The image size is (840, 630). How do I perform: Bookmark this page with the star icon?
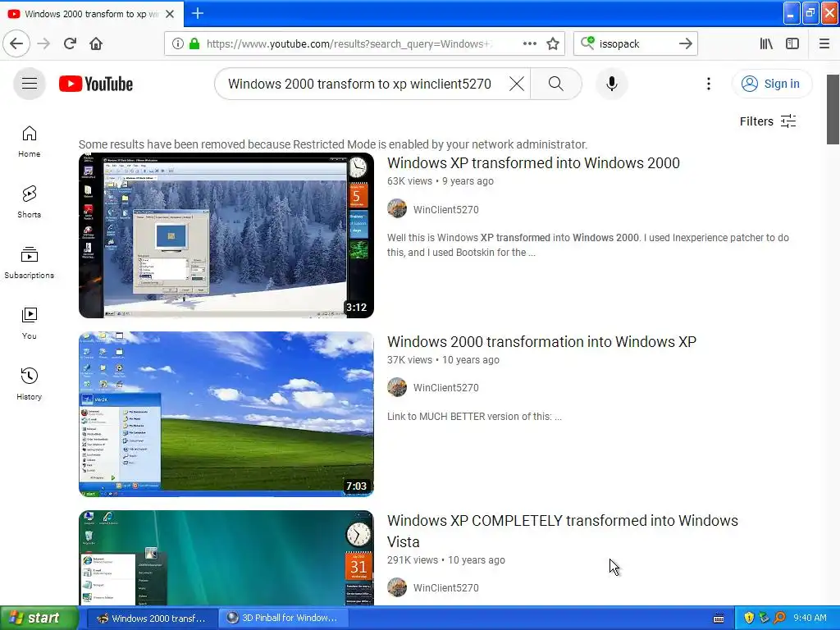click(553, 43)
